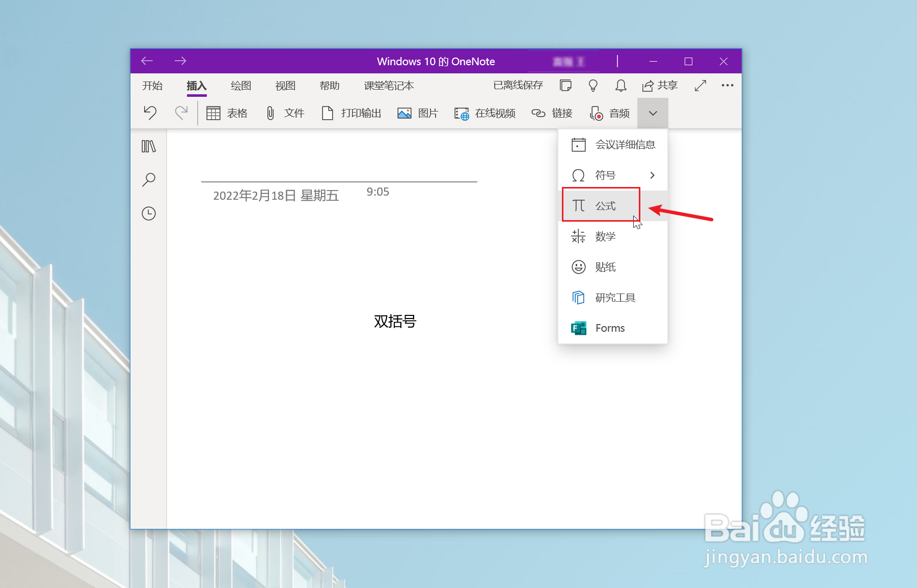Open 研究工具 from the menu

tap(613, 298)
